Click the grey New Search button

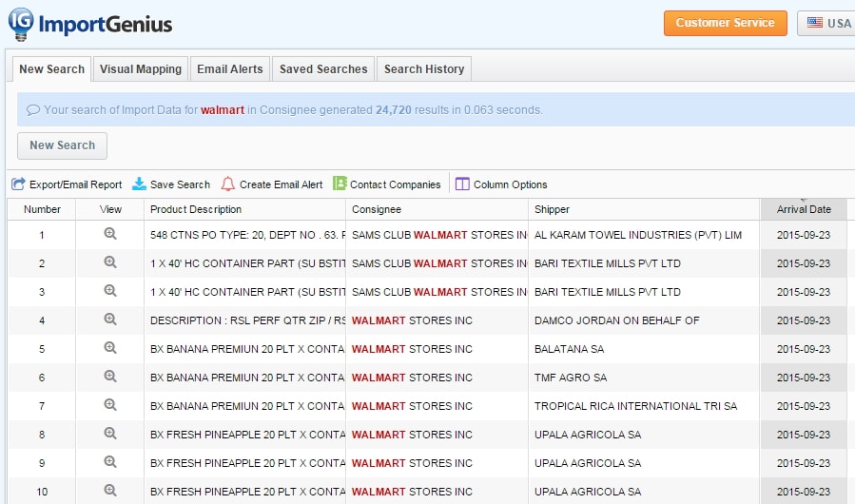pos(62,145)
